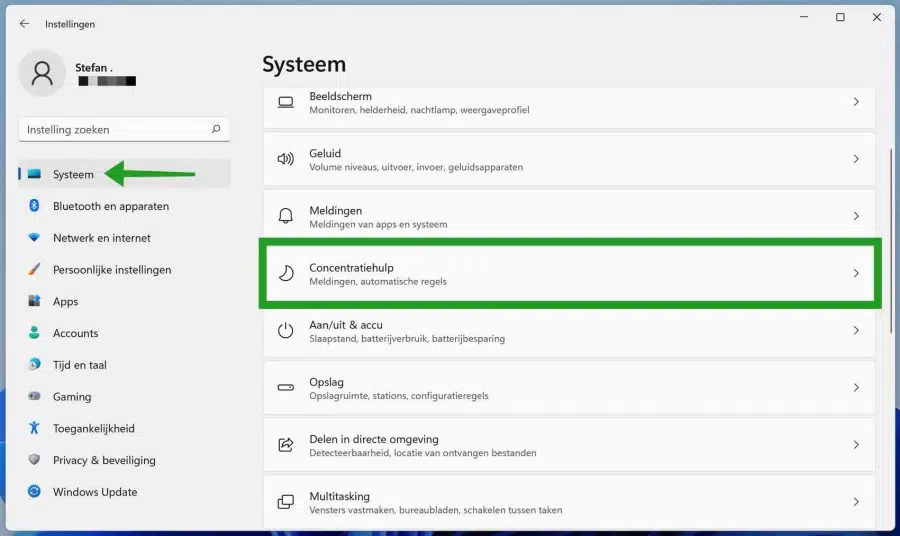
Task: Expand Multitasking via its chevron
Action: coord(856,502)
